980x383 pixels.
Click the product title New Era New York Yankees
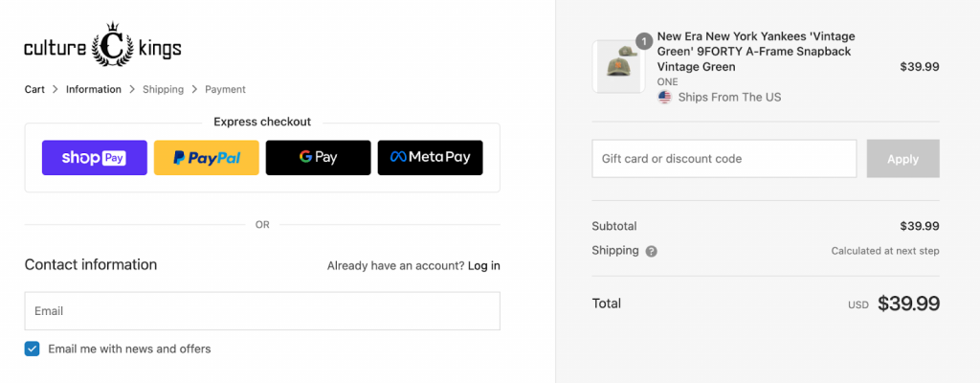coord(756,52)
